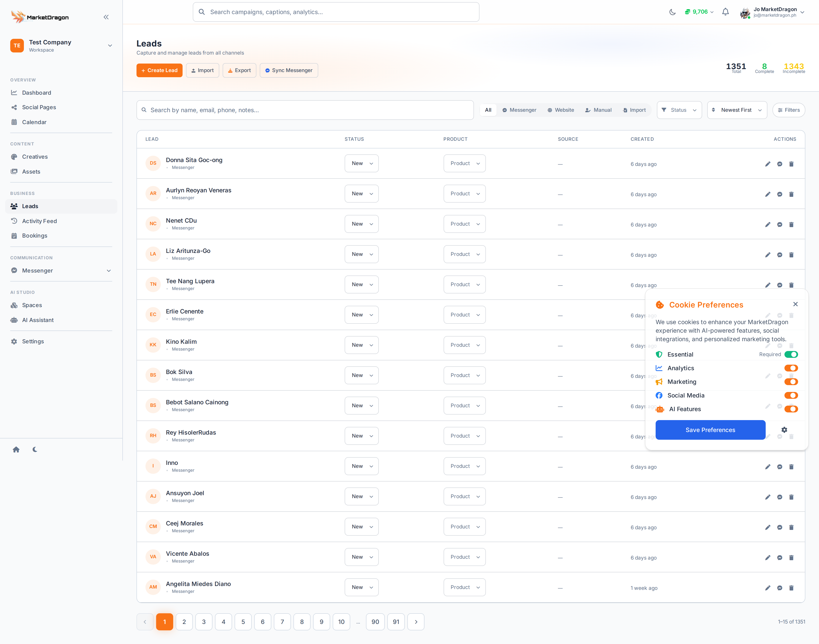Go to Social Pages
The image size is (819, 644).
(61, 107)
